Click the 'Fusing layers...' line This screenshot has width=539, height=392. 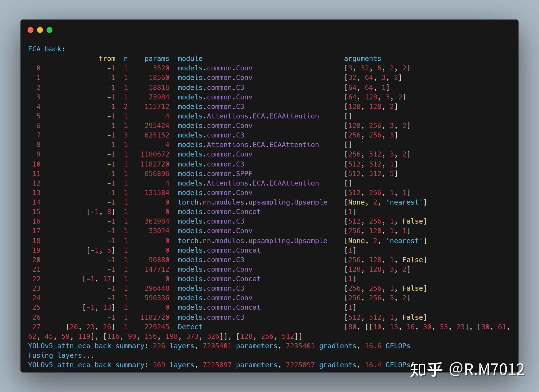tap(61, 355)
